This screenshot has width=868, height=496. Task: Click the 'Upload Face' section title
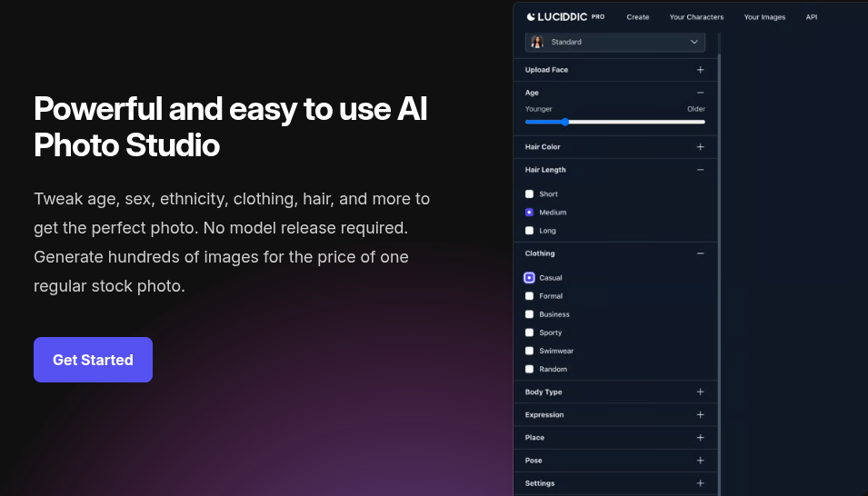546,70
